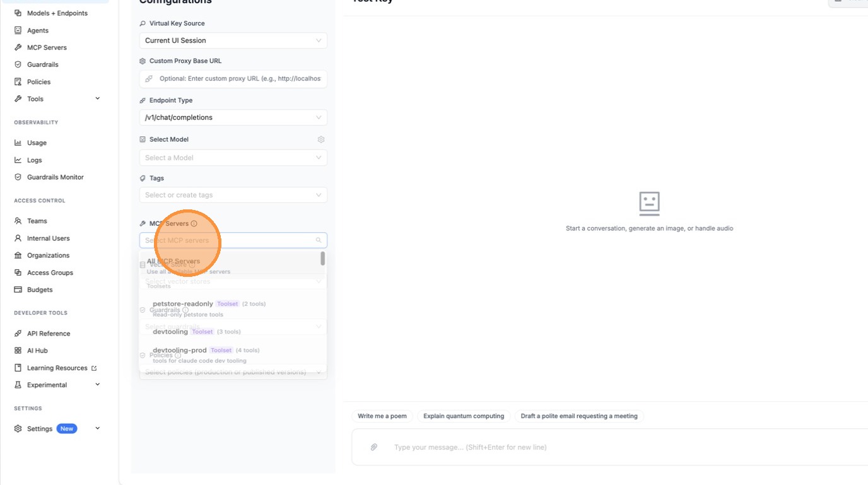Click the Teams icon

click(18, 221)
